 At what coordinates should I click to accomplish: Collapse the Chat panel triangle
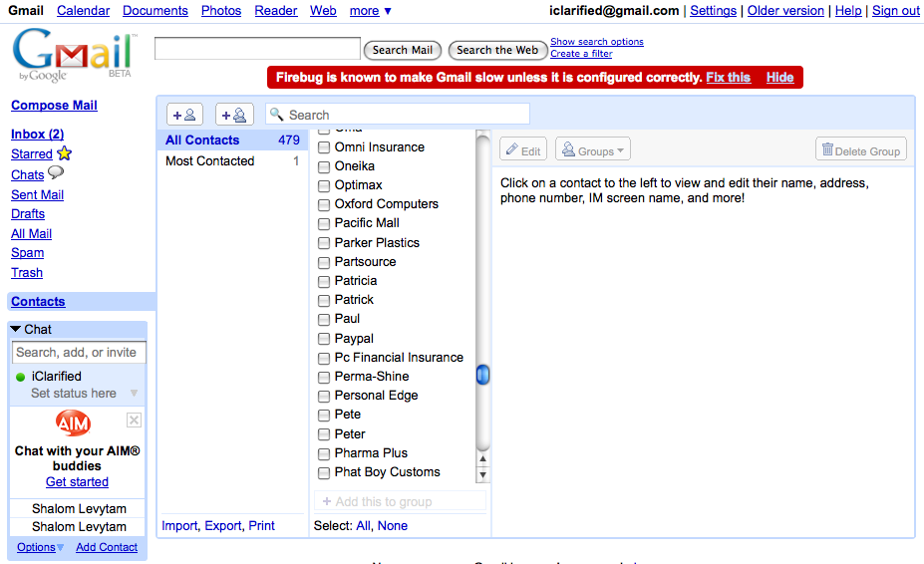click(16, 329)
